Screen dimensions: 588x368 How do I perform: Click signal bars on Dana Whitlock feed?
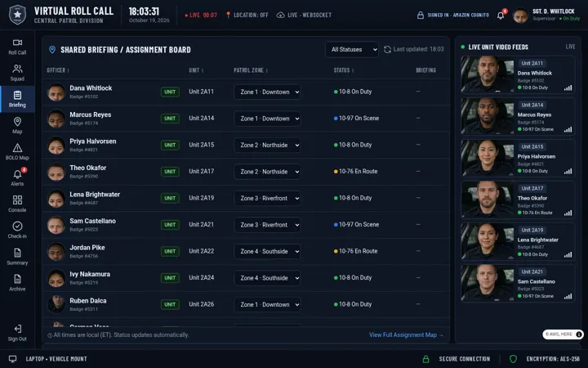(568, 88)
